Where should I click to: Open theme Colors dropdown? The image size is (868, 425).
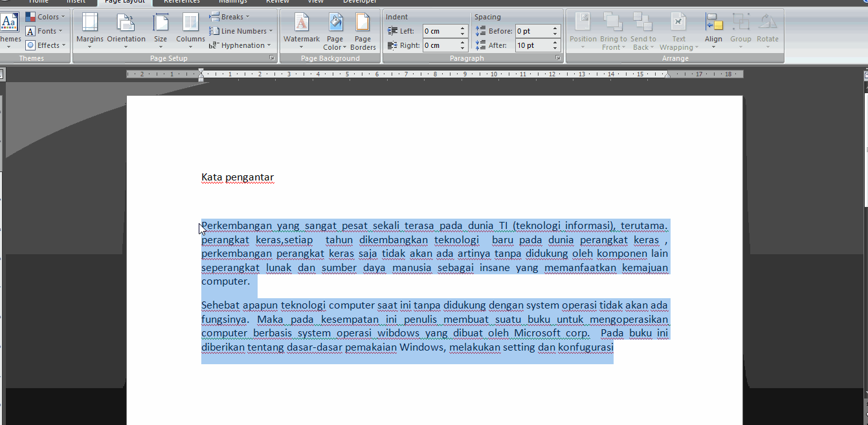pos(44,17)
